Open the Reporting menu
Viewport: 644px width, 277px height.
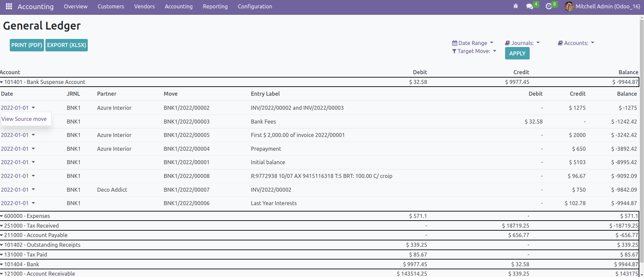point(215,6)
